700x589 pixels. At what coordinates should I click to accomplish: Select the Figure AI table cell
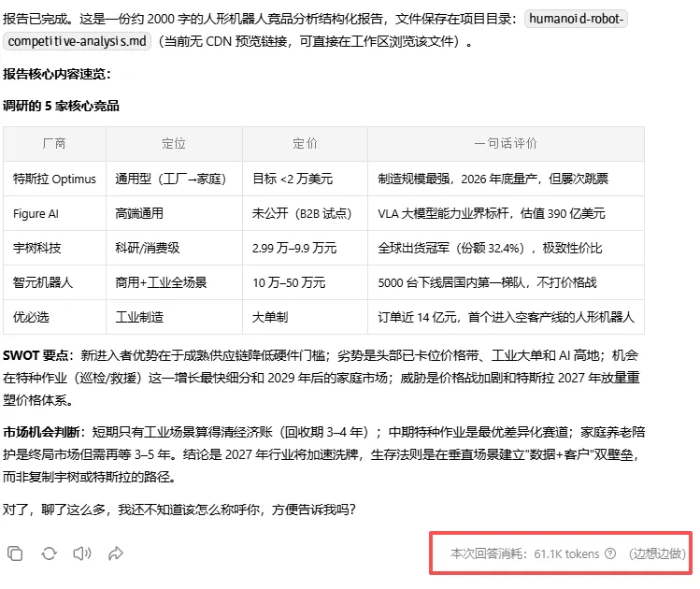point(54,213)
